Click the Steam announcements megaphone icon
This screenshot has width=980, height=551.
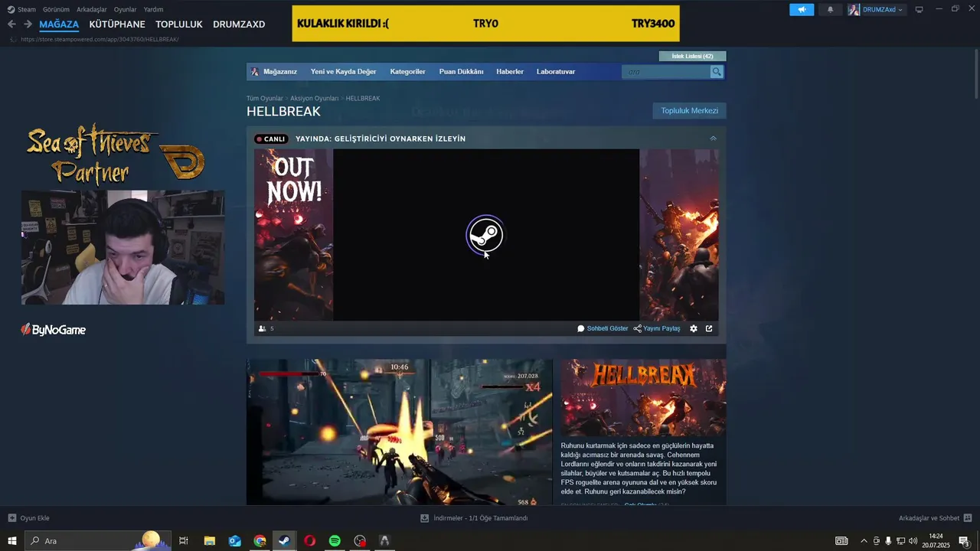pos(802,9)
